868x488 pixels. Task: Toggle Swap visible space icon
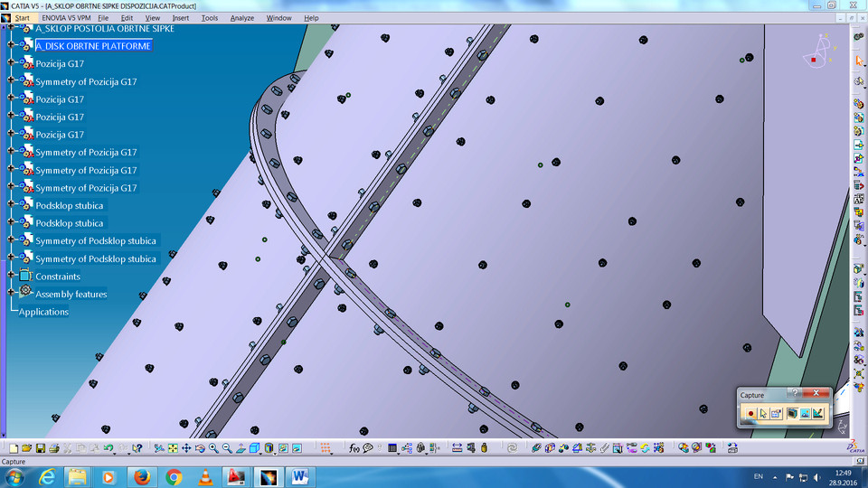(x=297, y=448)
